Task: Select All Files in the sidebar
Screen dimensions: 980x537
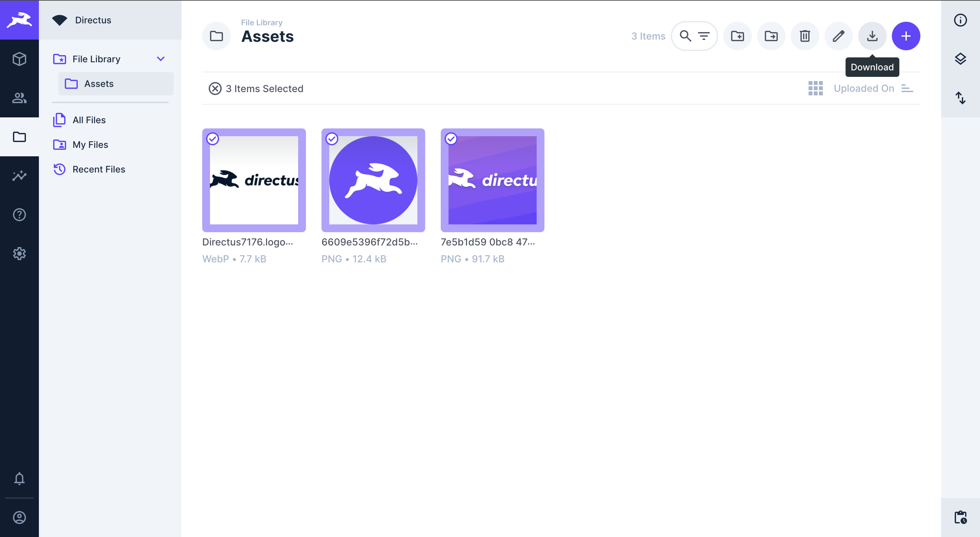Action: pos(89,120)
